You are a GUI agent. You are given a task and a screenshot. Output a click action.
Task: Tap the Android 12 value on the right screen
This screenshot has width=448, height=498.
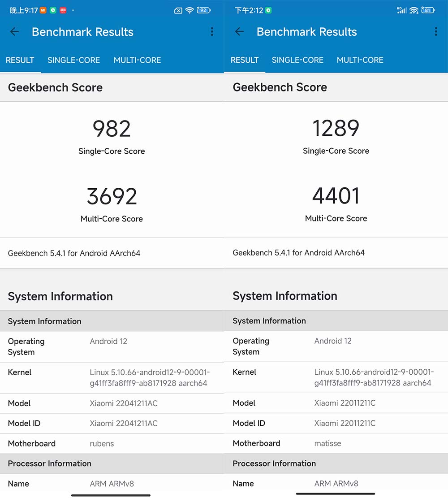333,341
